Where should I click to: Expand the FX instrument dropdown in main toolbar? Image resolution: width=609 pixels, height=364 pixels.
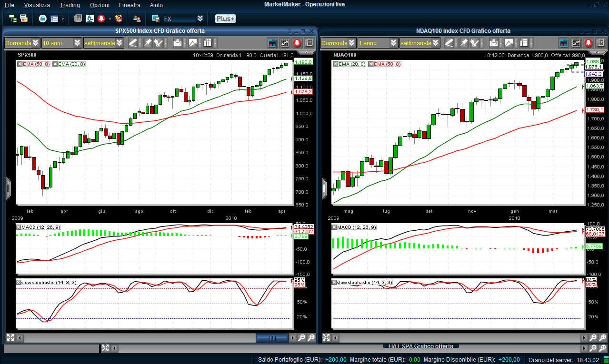pos(200,19)
